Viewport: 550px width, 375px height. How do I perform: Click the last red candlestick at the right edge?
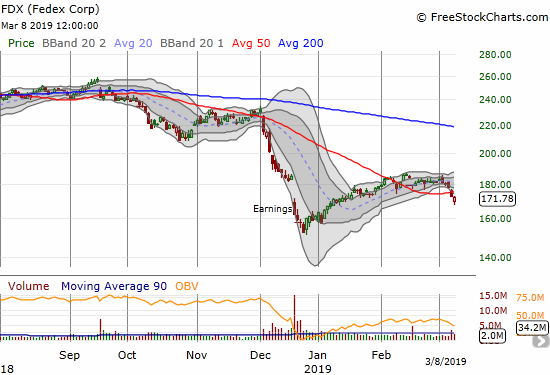pyautogui.click(x=455, y=200)
